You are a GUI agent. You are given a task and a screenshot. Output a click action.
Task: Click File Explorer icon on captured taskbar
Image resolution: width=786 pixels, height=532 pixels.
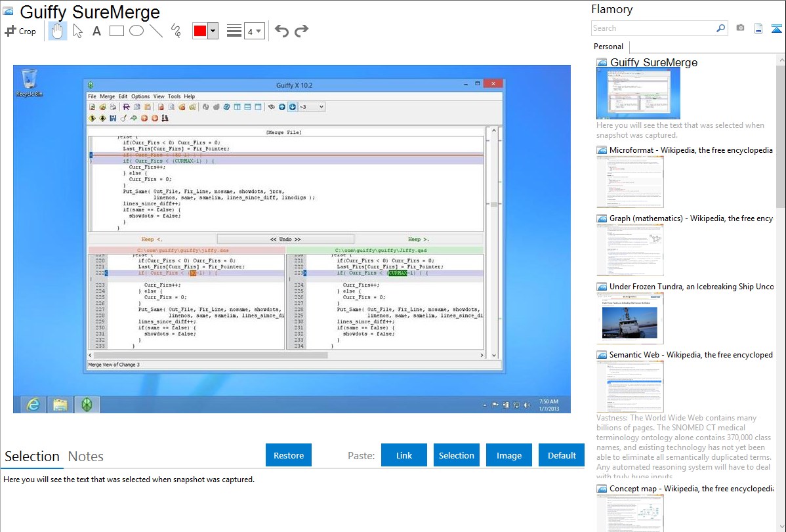click(60, 404)
